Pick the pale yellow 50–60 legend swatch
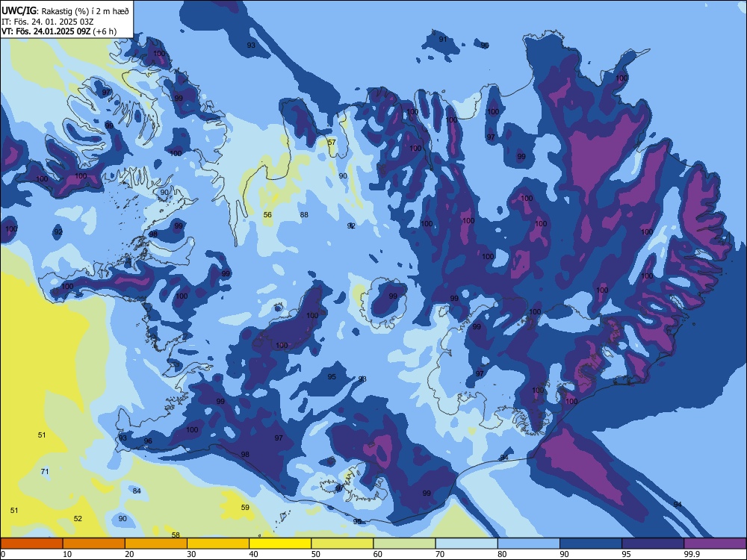Screen dimensions: 747x560 point(343,544)
